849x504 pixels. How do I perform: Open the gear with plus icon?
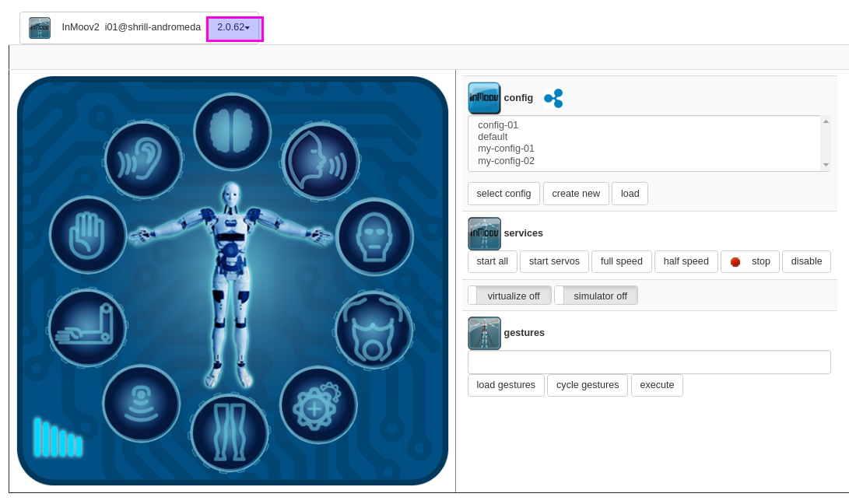[318, 405]
